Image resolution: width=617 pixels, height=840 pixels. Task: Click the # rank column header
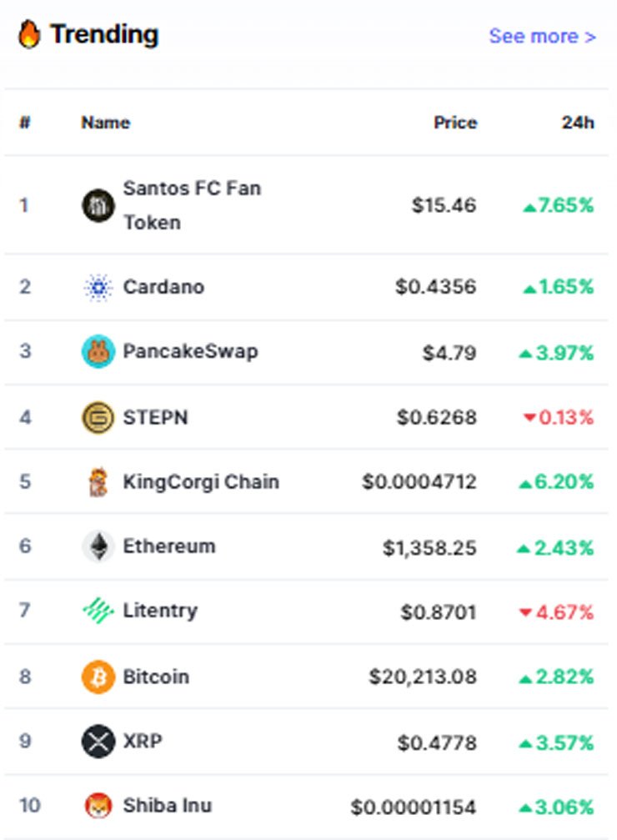click(25, 122)
